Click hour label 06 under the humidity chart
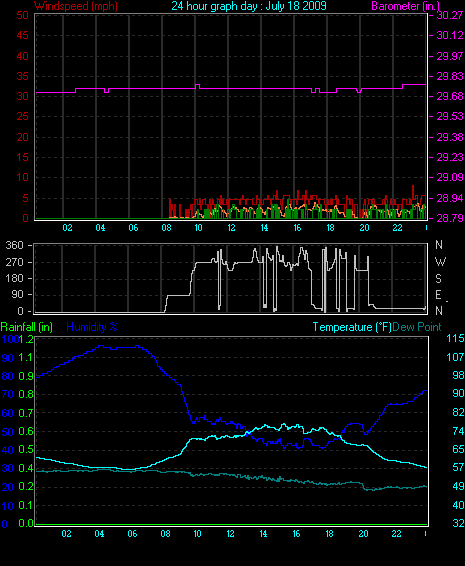 (x=132, y=534)
